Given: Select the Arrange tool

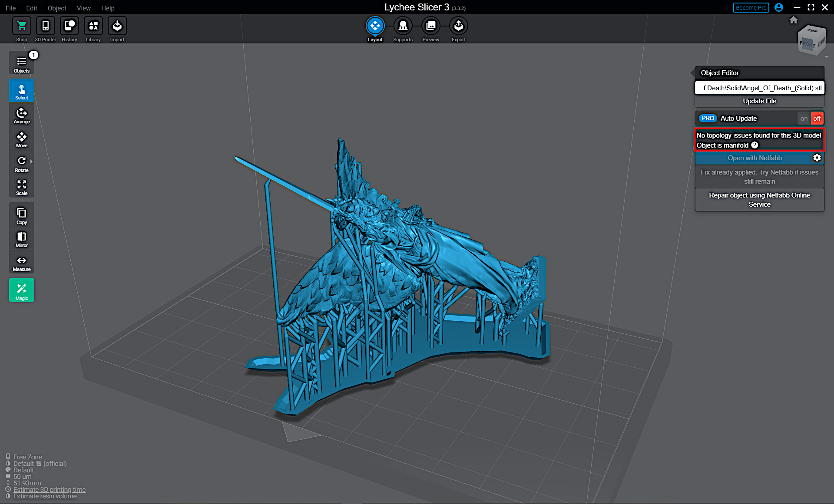Looking at the screenshot, I should coord(21,114).
